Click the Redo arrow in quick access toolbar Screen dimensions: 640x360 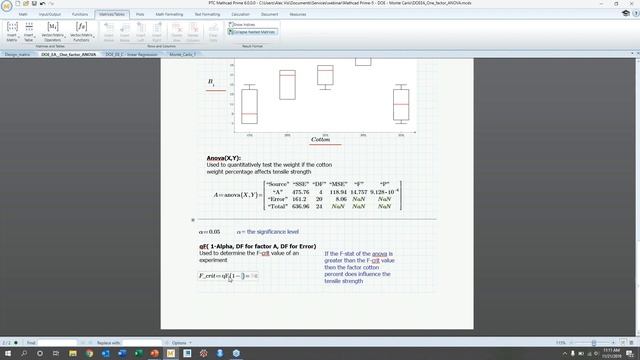click(x=51, y=3)
